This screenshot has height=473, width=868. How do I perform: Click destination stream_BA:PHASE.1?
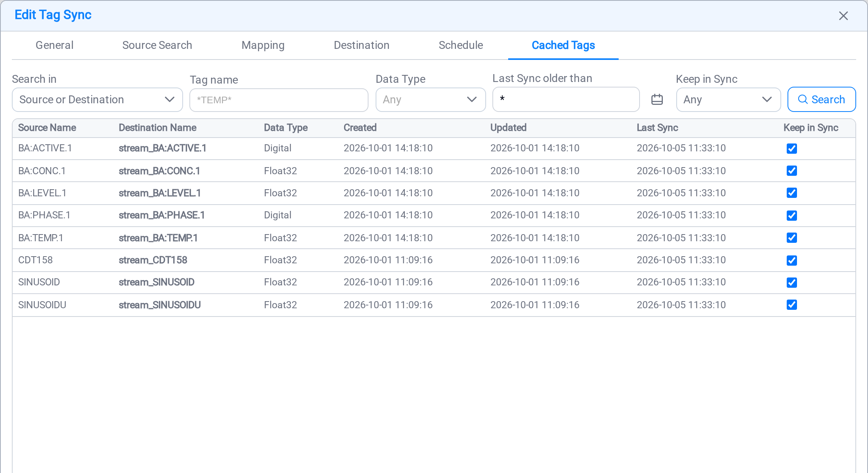[162, 215]
